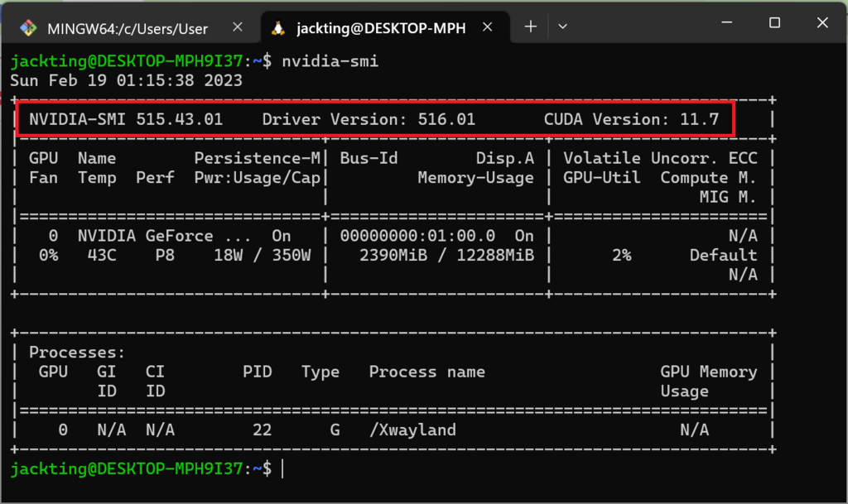Click the Bus-Id column header
The width and height of the screenshot is (848, 504).
click(x=369, y=158)
